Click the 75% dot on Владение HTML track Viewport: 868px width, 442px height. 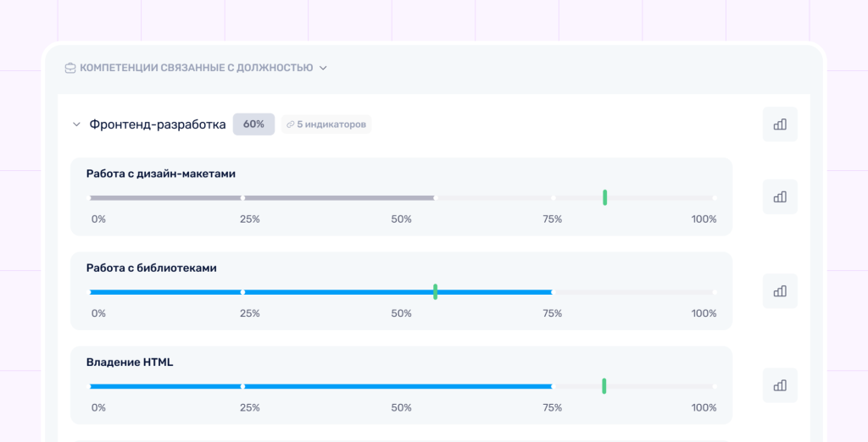point(552,386)
